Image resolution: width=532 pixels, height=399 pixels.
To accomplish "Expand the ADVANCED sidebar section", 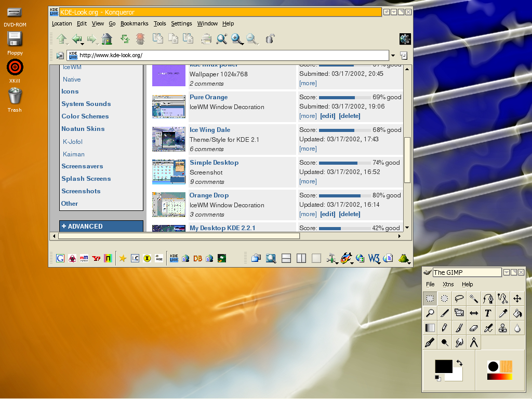I will (x=101, y=227).
